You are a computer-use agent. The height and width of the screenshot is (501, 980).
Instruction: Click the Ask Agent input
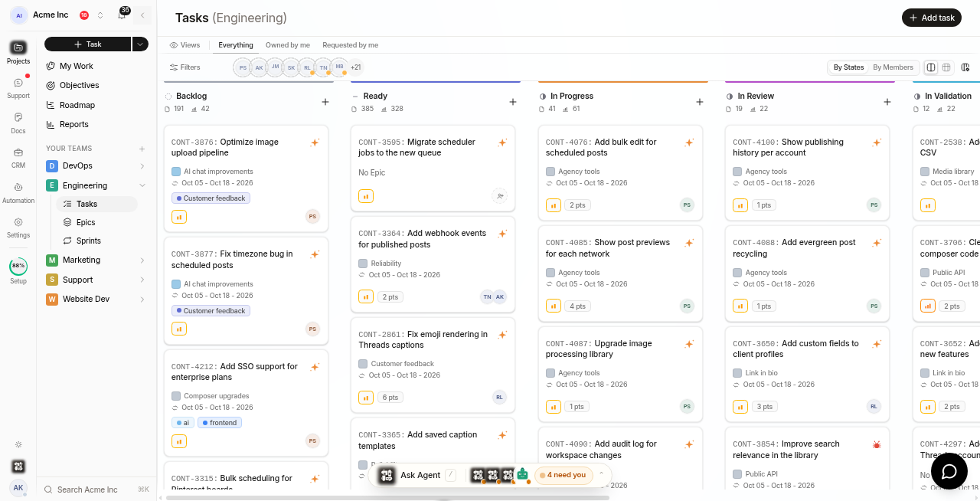[419, 475]
